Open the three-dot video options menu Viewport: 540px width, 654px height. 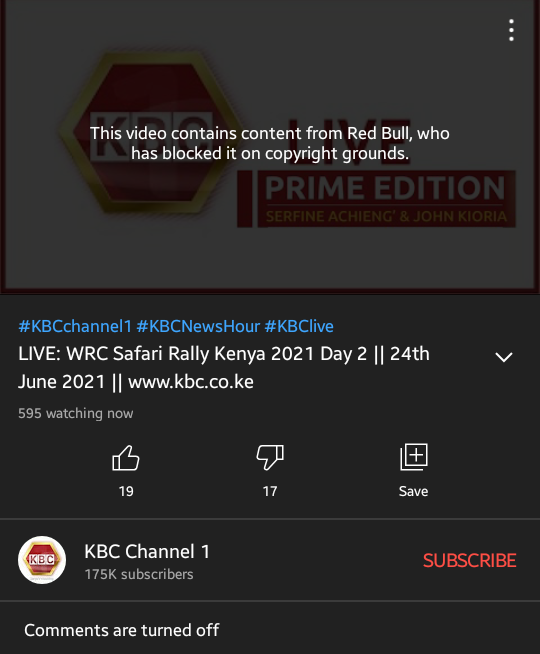point(511,30)
